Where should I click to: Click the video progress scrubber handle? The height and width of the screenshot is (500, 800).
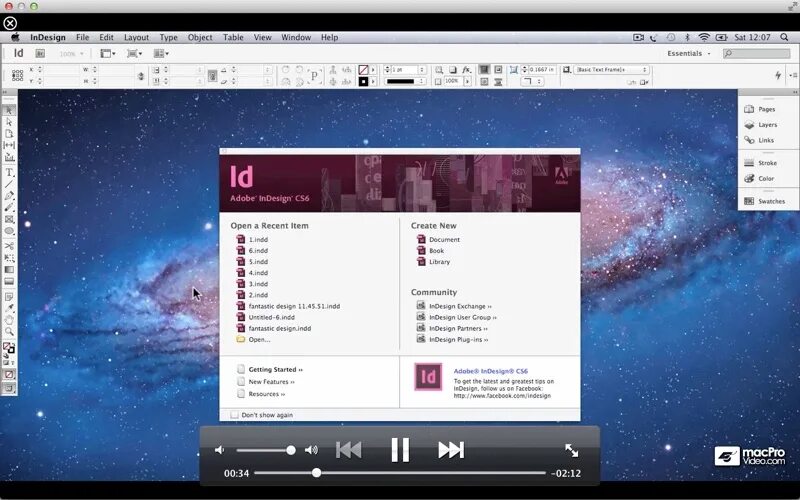(x=316, y=473)
